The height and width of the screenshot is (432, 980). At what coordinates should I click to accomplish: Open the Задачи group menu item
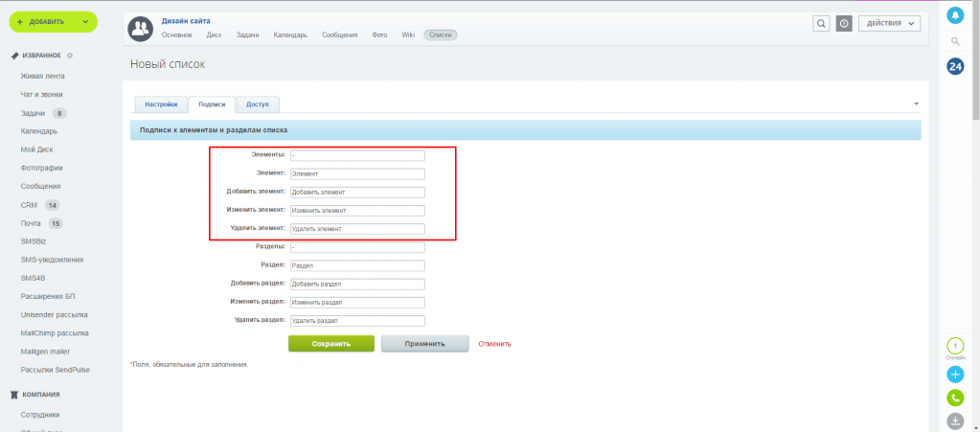click(247, 35)
